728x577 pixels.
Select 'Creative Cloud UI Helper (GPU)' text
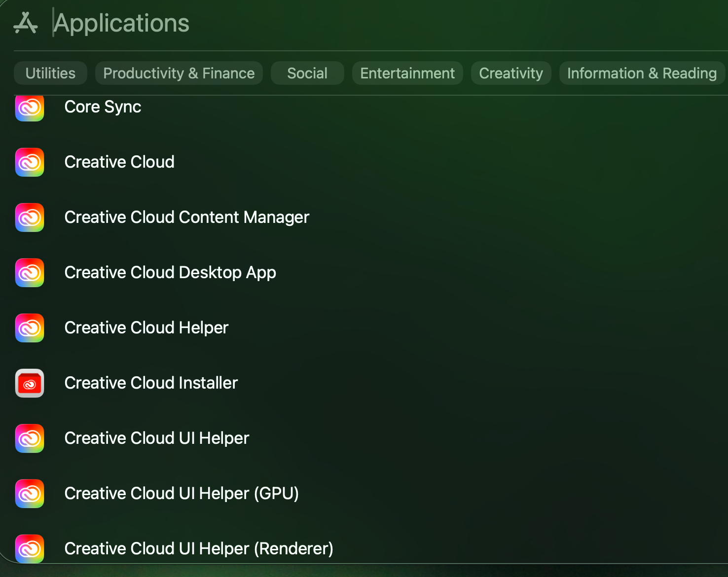[182, 494]
